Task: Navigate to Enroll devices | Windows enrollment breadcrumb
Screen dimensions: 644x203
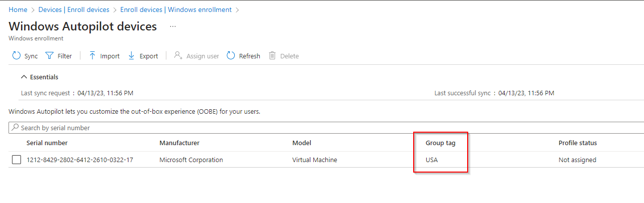Action: point(176,9)
